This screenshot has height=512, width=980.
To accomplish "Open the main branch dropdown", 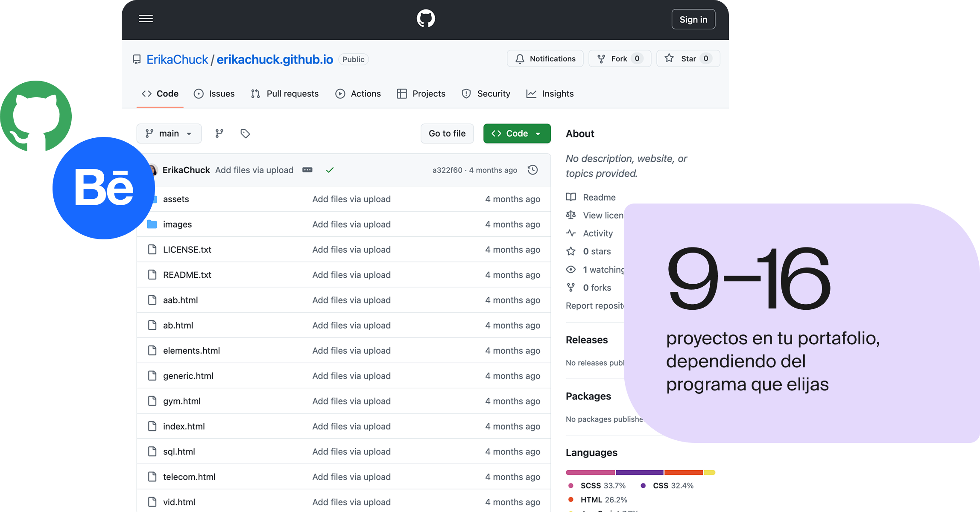I will (x=169, y=134).
